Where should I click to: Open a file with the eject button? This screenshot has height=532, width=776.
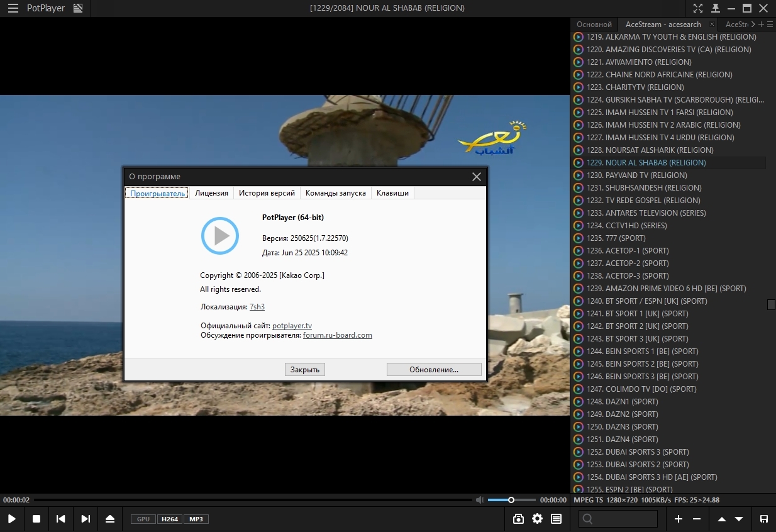(110, 519)
